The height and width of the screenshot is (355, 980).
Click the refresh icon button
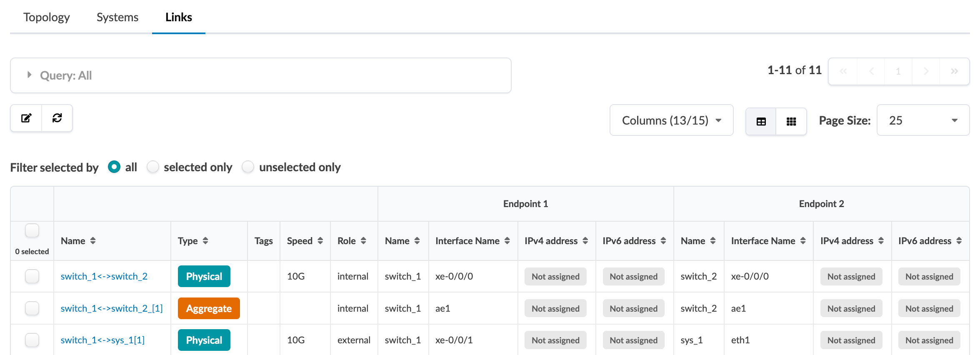(x=57, y=118)
